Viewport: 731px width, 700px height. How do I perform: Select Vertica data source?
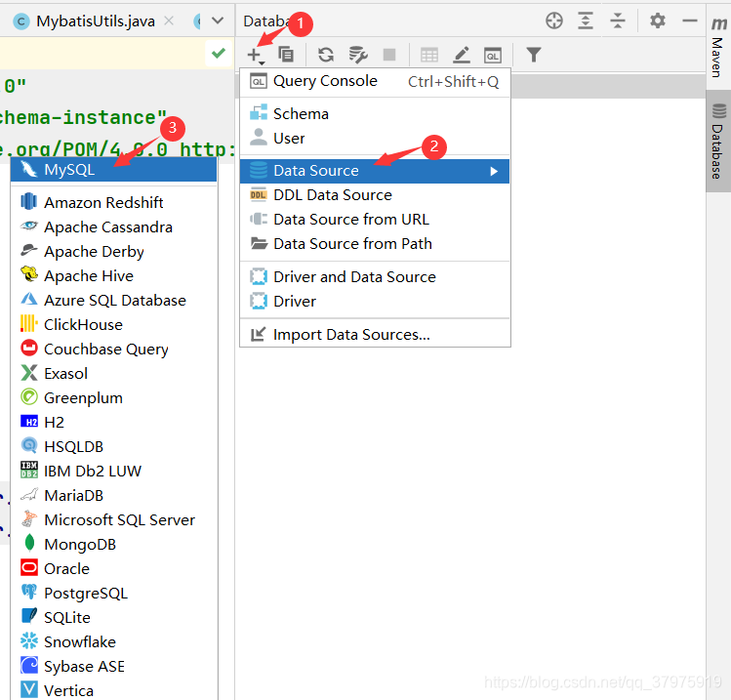114,689
